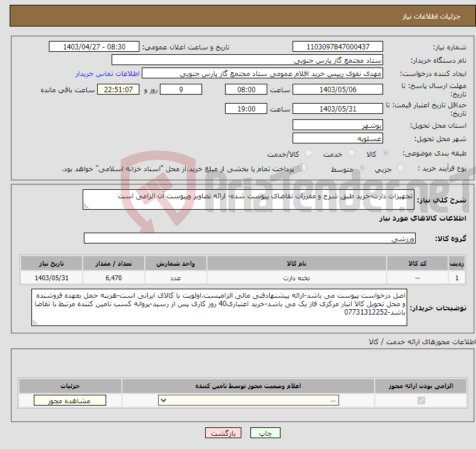This screenshot has height=449, width=476.
Task: Click the delivery province field بوشهر
Action: [x=338, y=125]
